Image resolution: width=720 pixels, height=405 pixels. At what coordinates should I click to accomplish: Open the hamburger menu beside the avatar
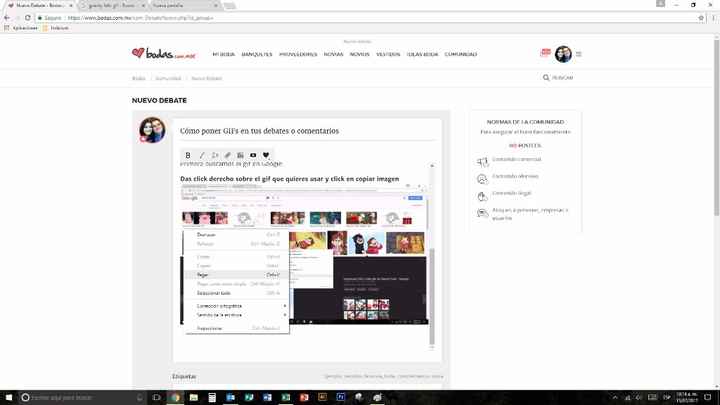[x=579, y=54]
